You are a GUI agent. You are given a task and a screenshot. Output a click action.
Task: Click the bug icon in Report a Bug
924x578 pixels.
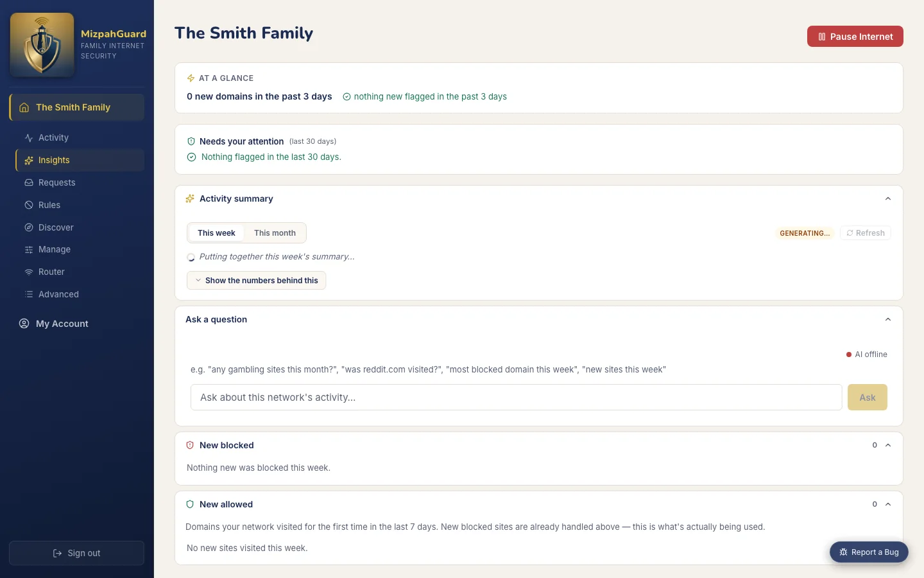[844, 552]
